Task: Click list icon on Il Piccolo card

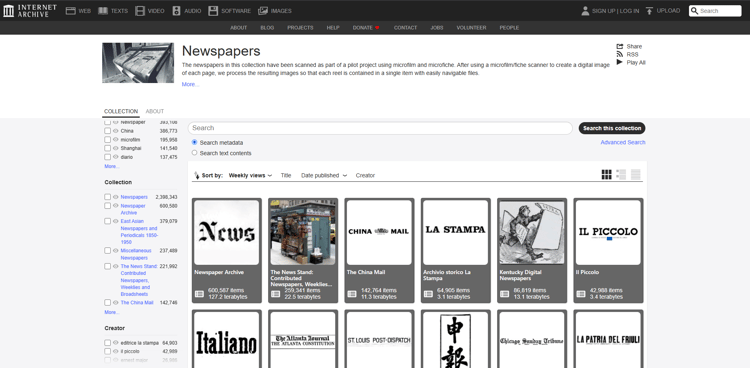Action: 581,294
